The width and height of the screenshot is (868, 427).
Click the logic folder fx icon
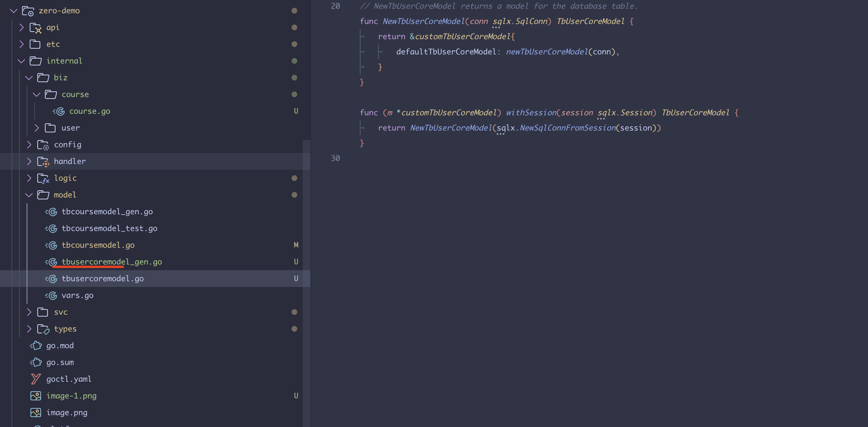point(43,178)
